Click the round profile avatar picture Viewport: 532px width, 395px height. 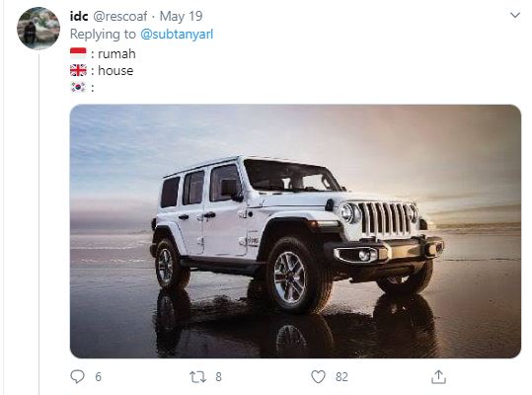[38, 29]
